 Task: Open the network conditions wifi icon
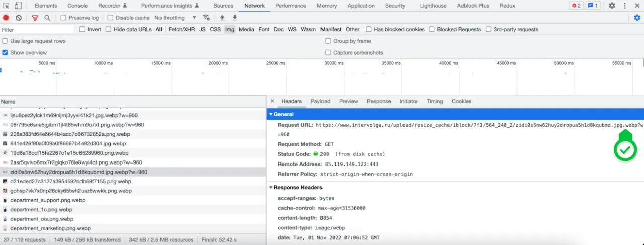click(206, 18)
